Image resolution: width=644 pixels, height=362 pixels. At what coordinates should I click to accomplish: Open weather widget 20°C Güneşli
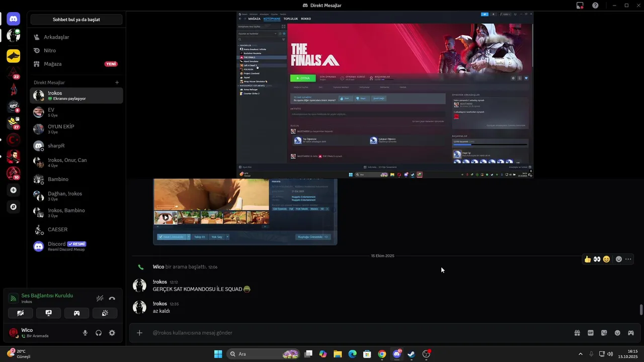pos(19,354)
